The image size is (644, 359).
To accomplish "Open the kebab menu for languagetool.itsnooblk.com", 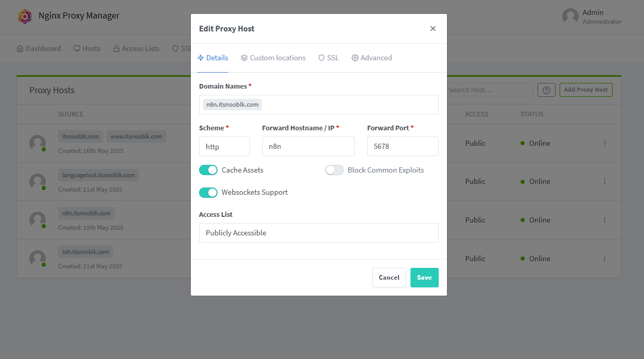I will click(x=604, y=181).
